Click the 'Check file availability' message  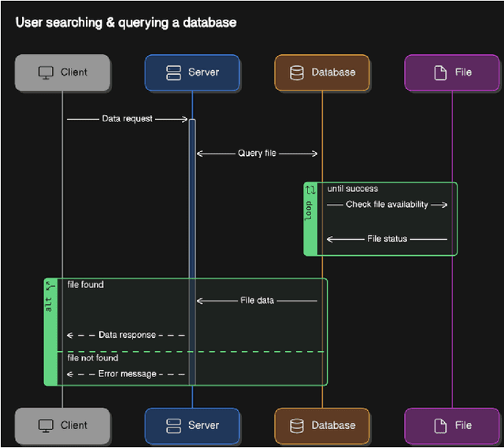pos(387,205)
